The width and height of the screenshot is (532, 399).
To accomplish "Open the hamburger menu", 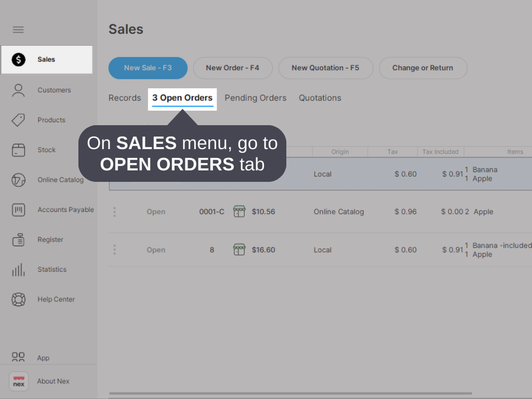I will tap(18, 30).
